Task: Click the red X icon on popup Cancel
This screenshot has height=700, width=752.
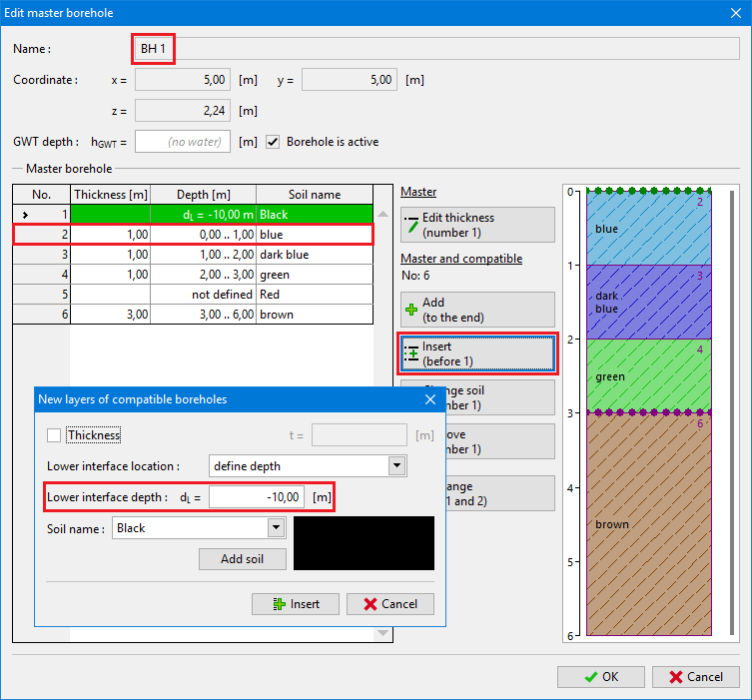Action: 371,604
